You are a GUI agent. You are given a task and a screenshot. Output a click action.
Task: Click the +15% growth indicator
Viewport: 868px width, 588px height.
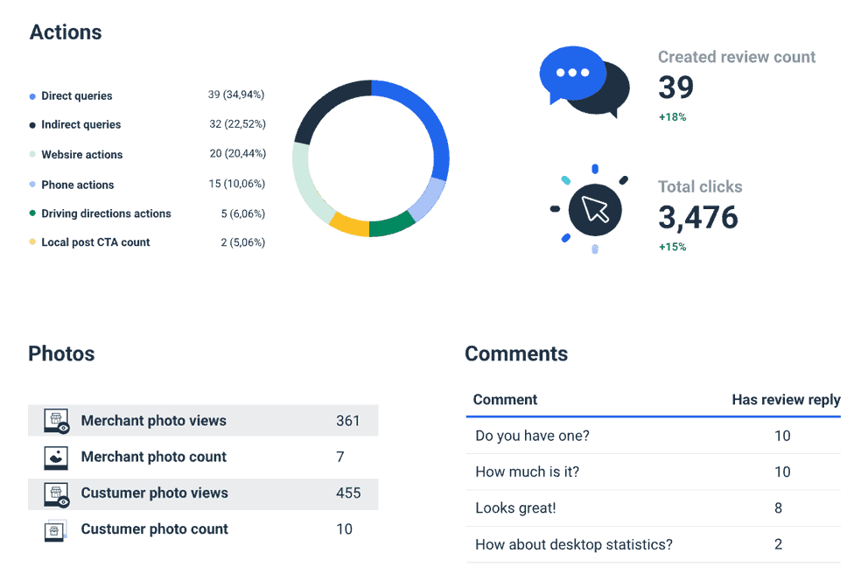(672, 247)
